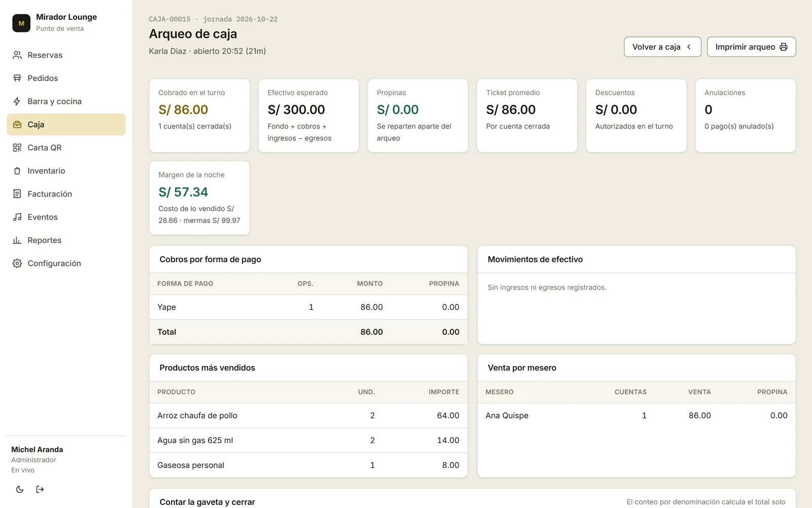This screenshot has width=812, height=508.
Task: Click the Imprimir arqueo button
Action: (751, 47)
